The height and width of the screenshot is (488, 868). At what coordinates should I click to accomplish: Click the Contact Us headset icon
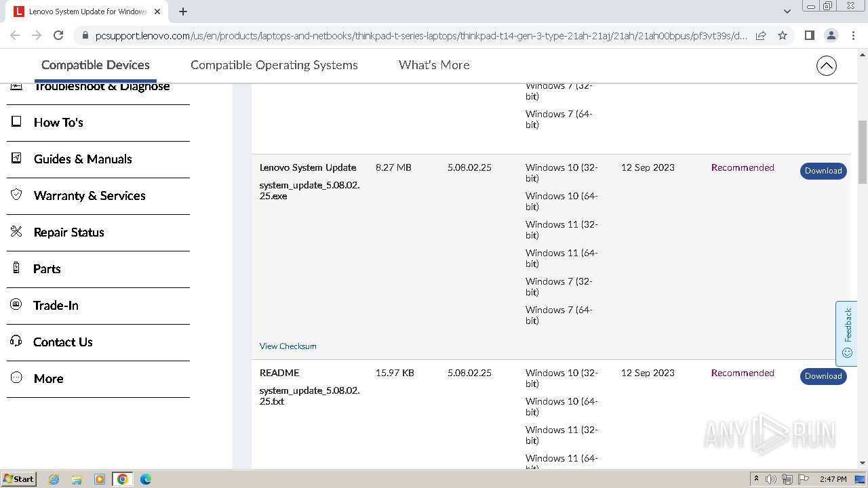click(x=16, y=341)
